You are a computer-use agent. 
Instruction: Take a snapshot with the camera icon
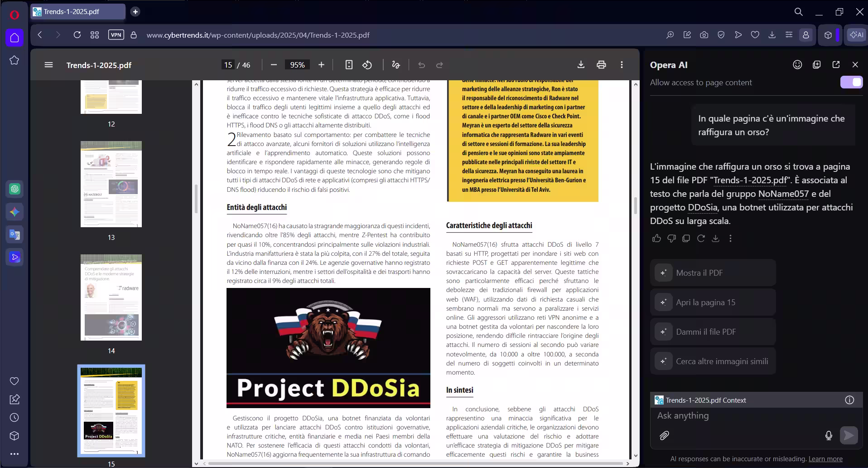click(x=704, y=35)
